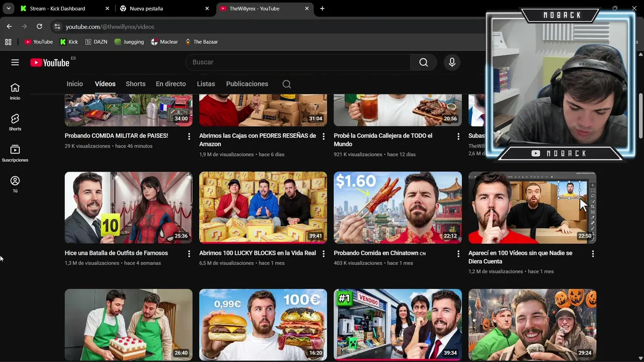Open video Abrimos las Cajas con PEORES RESEÑAS
Image resolution: width=644 pixels, height=362 pixels.
[258, 140]
